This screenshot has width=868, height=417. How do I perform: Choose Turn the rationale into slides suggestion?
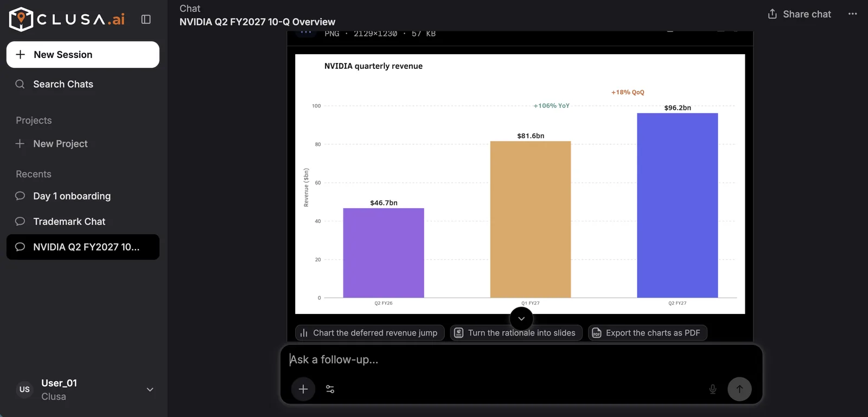pyautogui.click(x=516, y=333)
